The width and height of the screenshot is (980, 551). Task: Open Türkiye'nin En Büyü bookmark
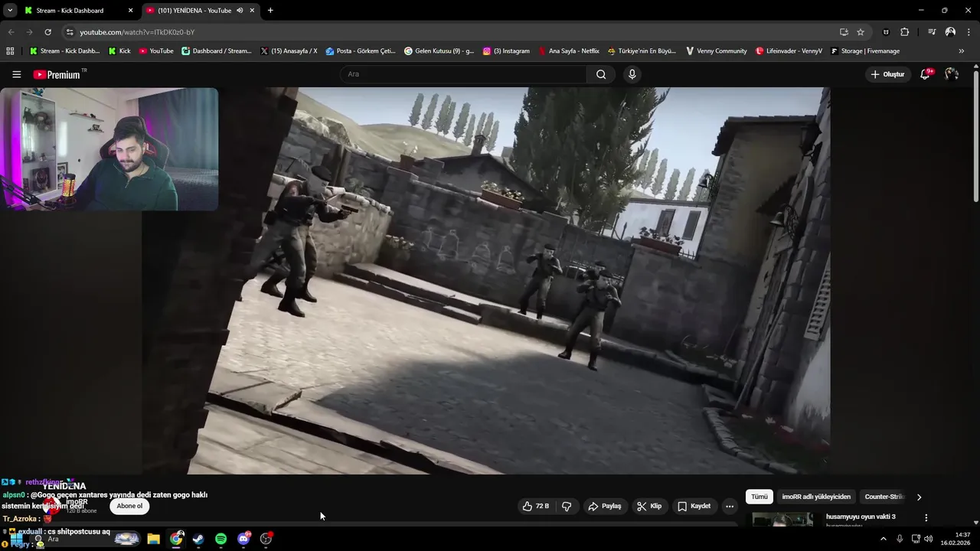(642, 51)
